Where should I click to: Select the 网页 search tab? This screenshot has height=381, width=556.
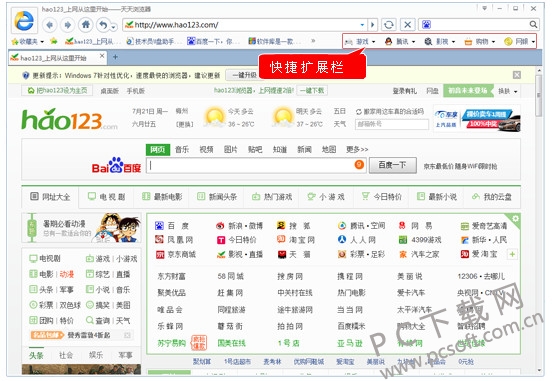coord(158,150)
